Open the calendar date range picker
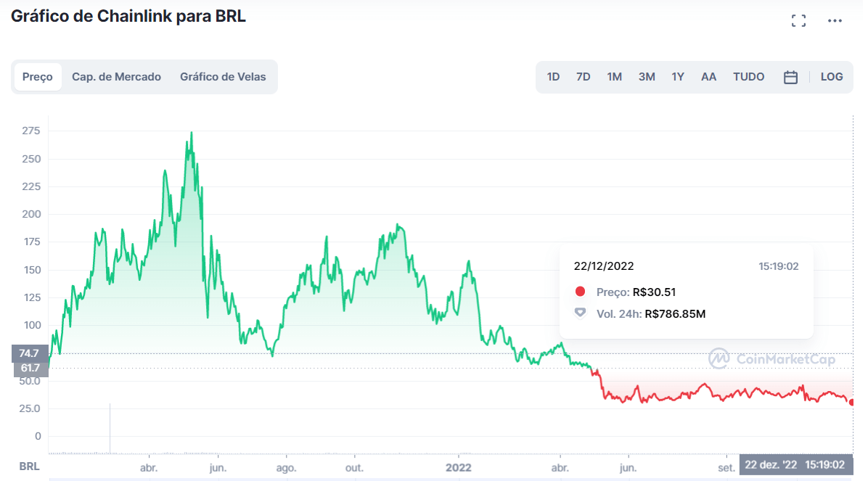 tap(790, 77)
